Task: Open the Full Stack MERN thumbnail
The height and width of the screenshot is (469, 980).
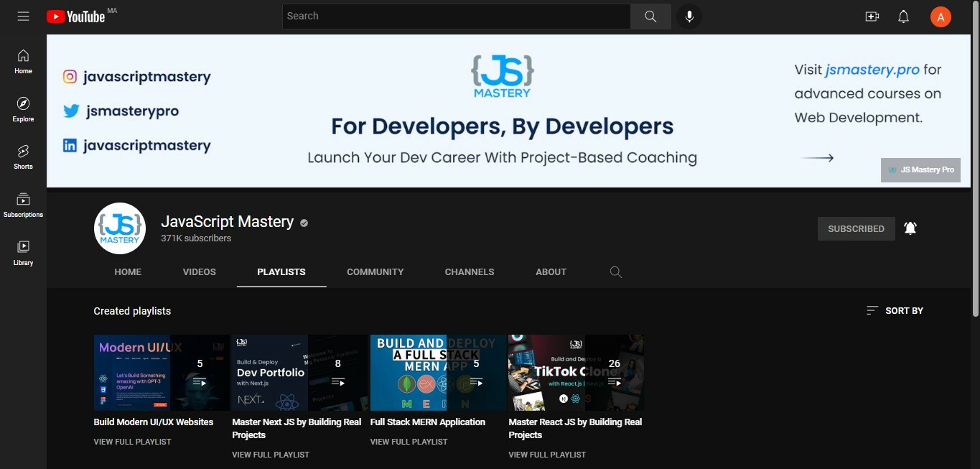Action: point(438,373)
